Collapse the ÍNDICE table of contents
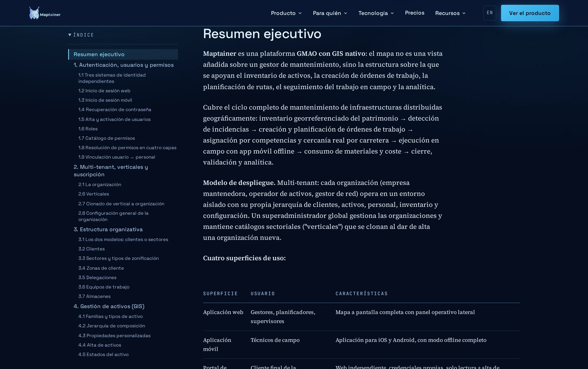588x369 pixels. click(81, 35)
